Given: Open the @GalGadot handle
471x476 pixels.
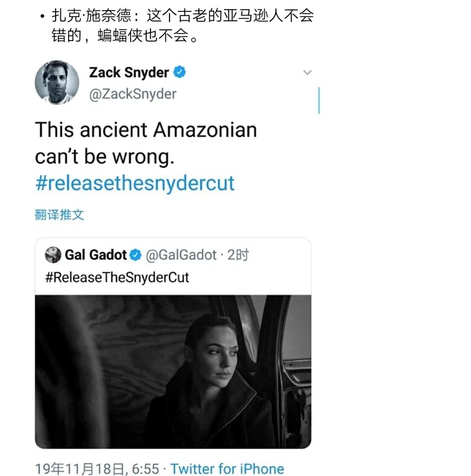Looking at the screenshot, I should click(181, 255).
